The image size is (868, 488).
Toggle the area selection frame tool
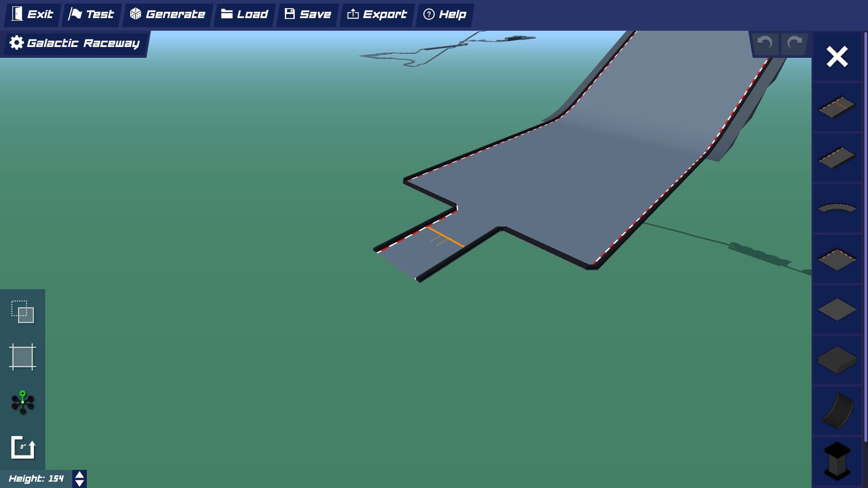23,357
